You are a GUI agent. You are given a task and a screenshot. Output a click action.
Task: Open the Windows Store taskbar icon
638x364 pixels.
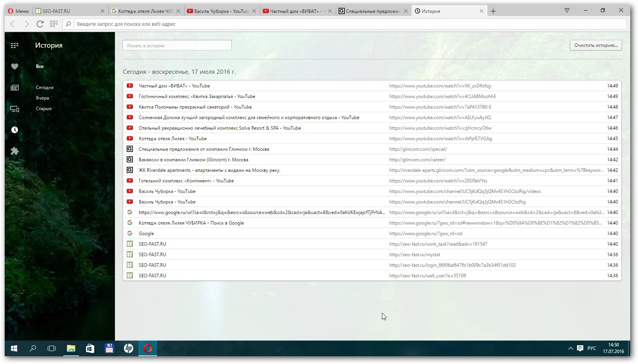point(90,348)
